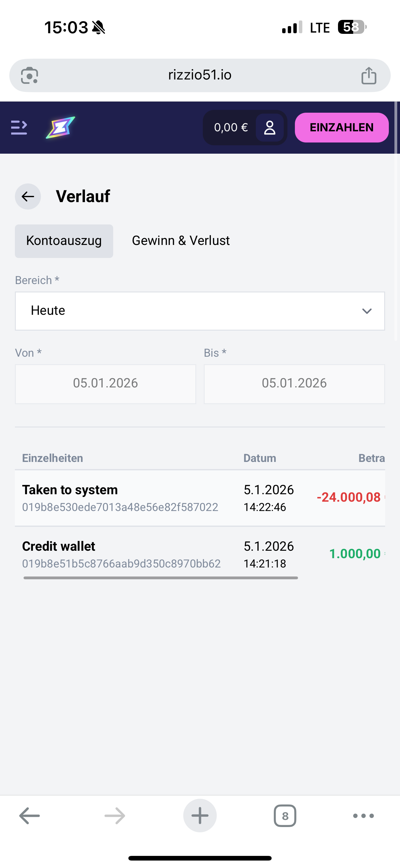Tap browser back navigation arrow

[30, 816]
